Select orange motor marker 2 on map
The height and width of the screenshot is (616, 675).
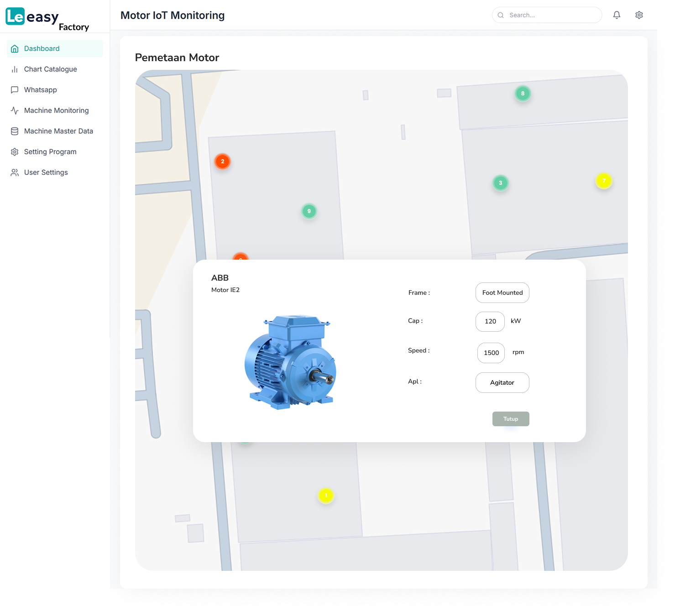pos(223,162)
